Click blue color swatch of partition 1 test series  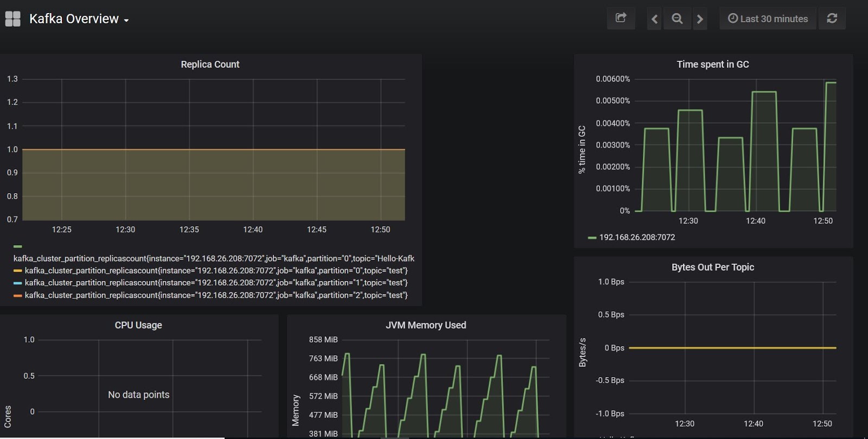tap(18, 283)
